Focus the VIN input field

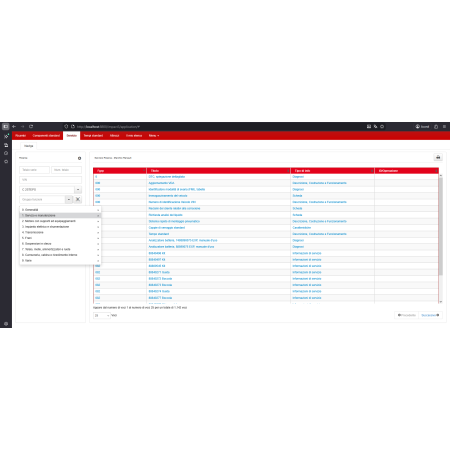[x=50, y=180]
